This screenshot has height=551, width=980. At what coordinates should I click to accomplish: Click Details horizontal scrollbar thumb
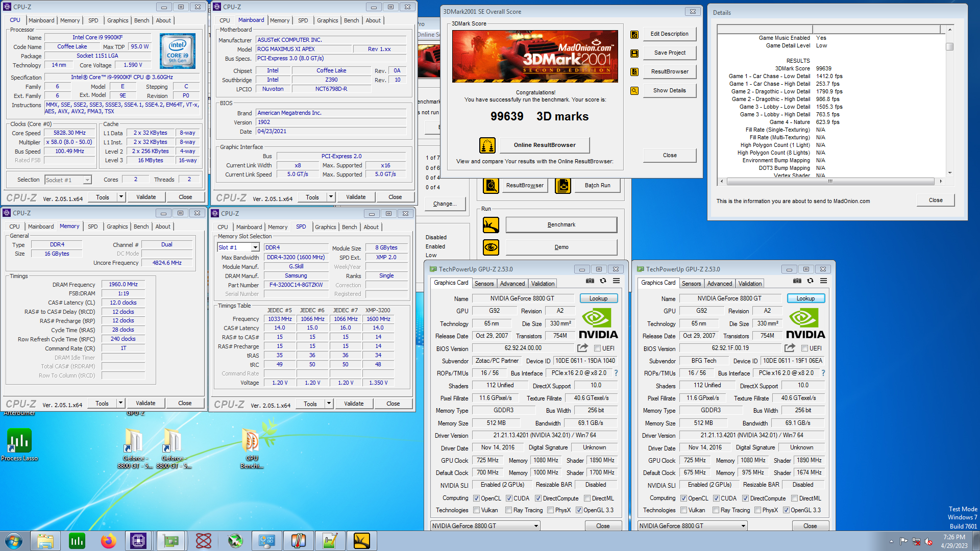pyautogui.click(x=830, y=182)
